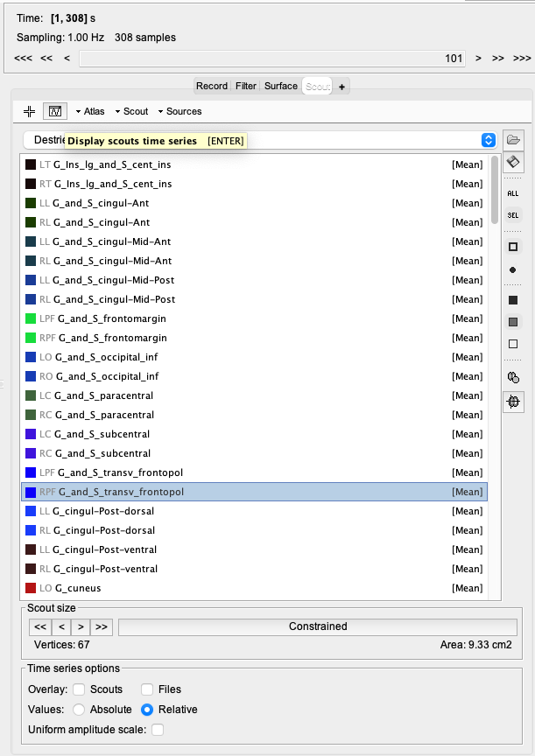Screen dimensions: 535x756
Task: Shrink scout size slightly with <
Action: (61, 627)
